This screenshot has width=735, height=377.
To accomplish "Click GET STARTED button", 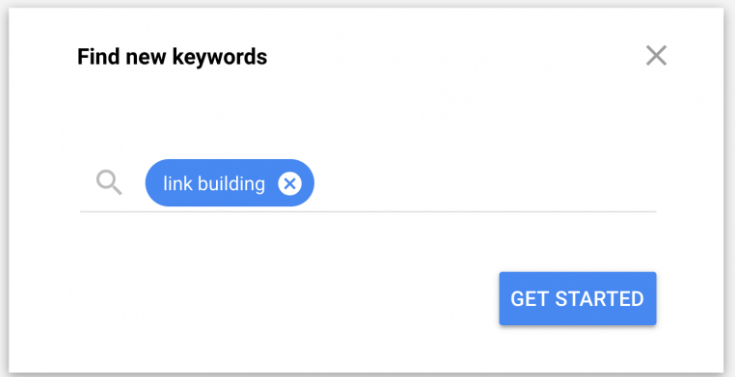I will tap(578, 298).
